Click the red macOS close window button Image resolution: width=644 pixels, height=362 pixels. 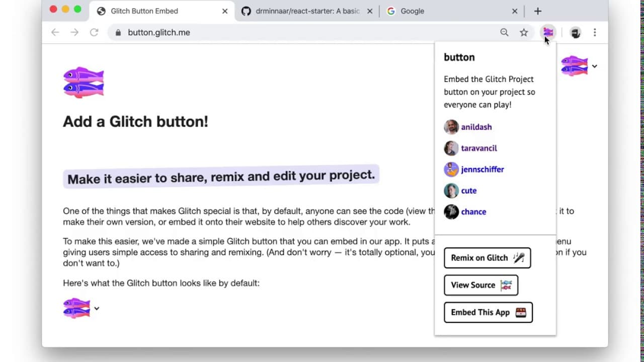pyautogui.click(x=54, y=9)
